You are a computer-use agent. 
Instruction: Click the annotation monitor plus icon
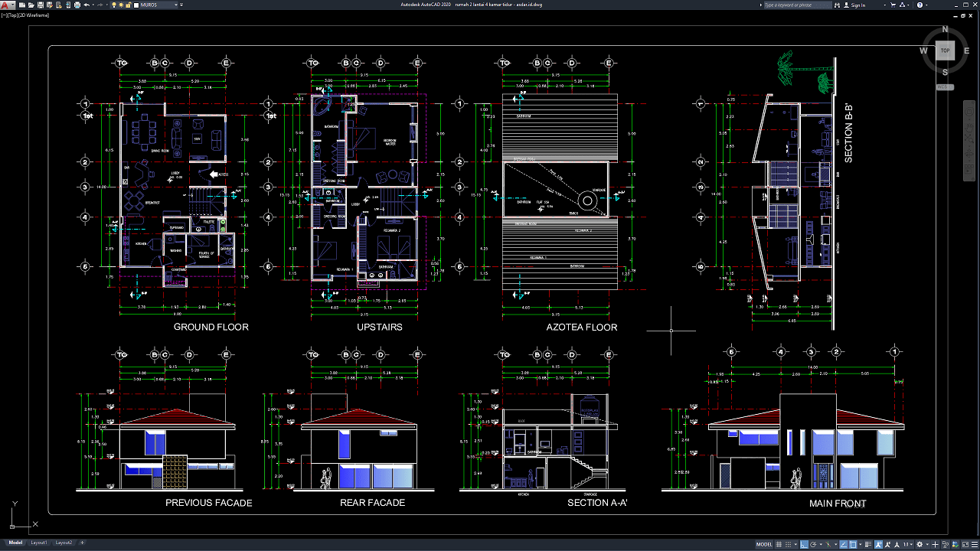click(935, 544)
